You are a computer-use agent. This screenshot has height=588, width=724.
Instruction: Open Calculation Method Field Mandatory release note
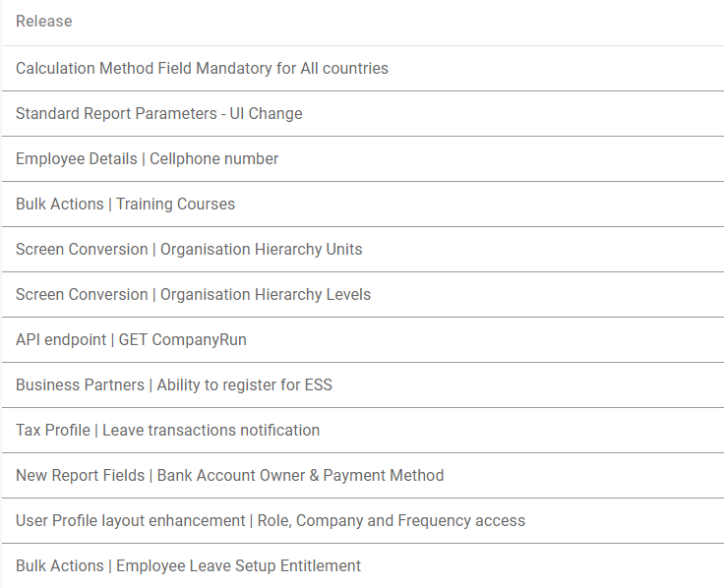[x=202, y=69]
